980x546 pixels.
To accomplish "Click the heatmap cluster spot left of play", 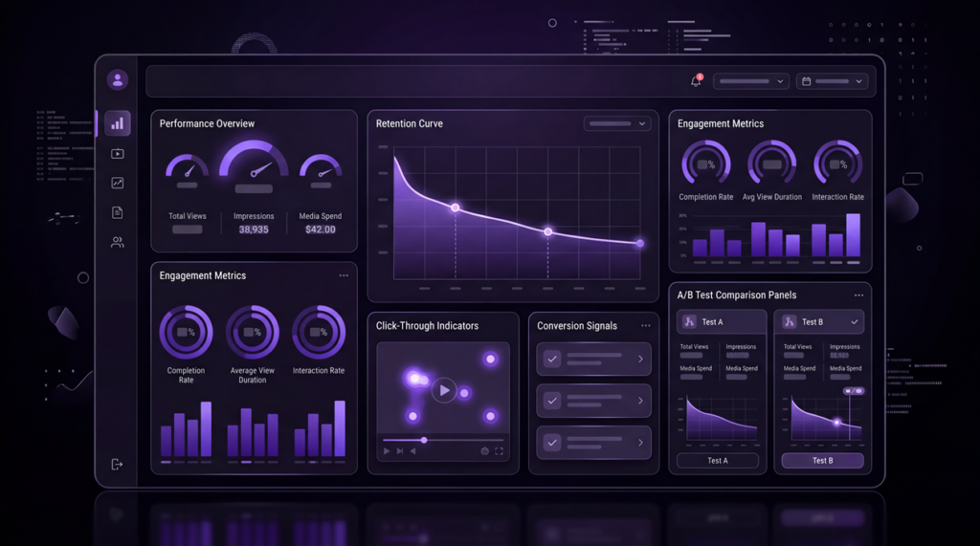I will pos(416,378).
